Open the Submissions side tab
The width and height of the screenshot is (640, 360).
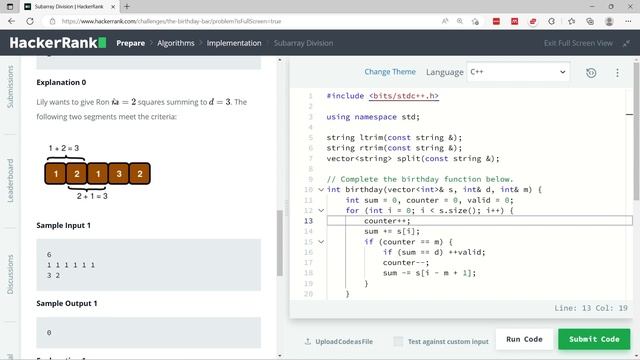(10, 87)
